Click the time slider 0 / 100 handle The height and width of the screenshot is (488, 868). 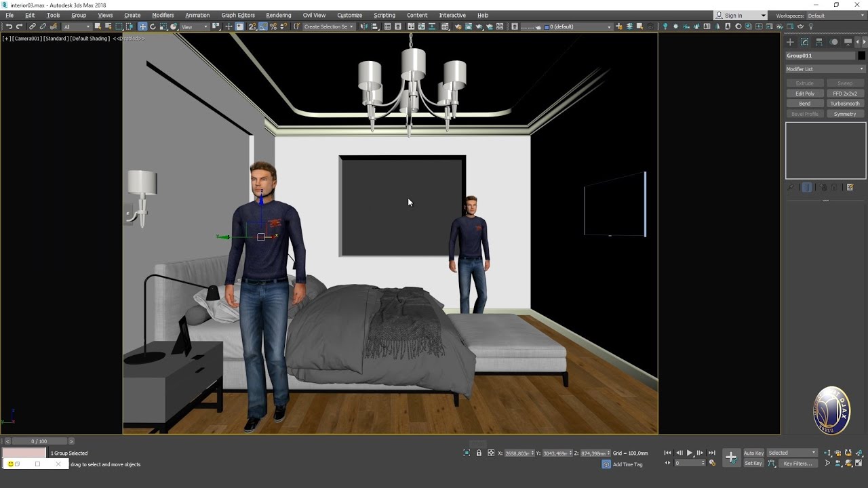point(39,441)
